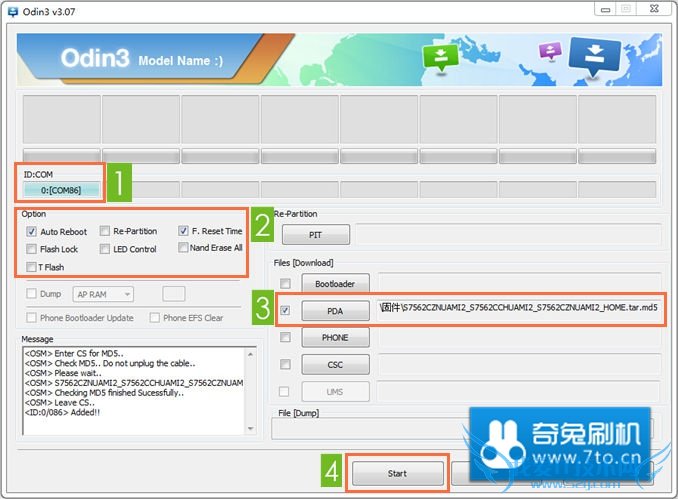Select the 0:[COM86] port box
The width and height of the screenshot is (678, 499).
(61, 190)
